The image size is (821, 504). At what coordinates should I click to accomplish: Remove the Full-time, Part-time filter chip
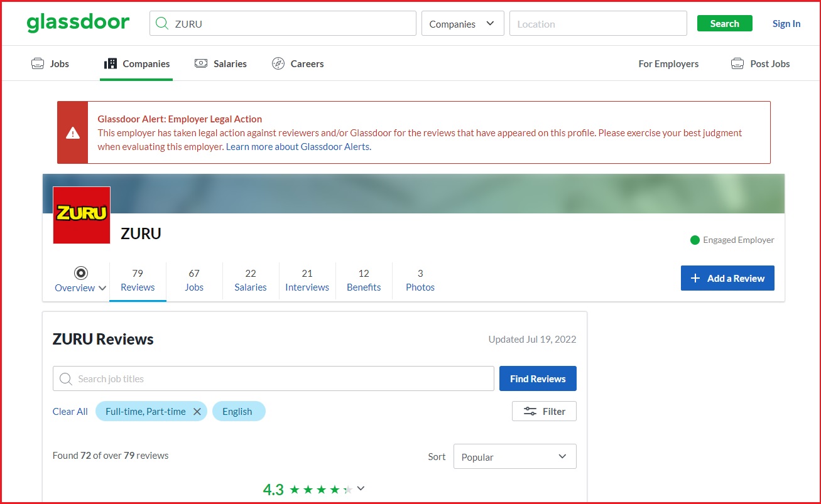tap(197, 411)
